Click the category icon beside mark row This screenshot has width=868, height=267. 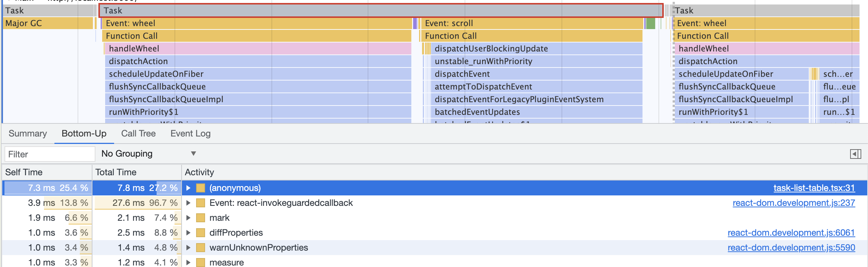click(x=201, y=218)
